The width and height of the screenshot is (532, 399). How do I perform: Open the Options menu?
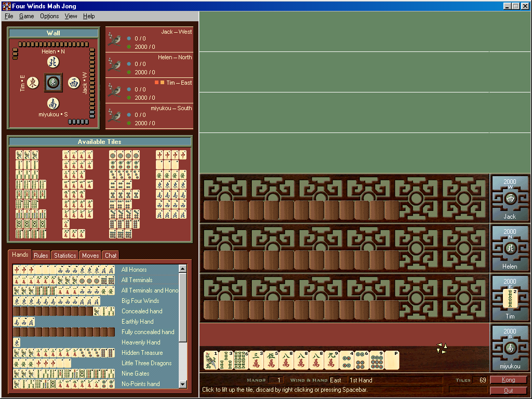49,16
